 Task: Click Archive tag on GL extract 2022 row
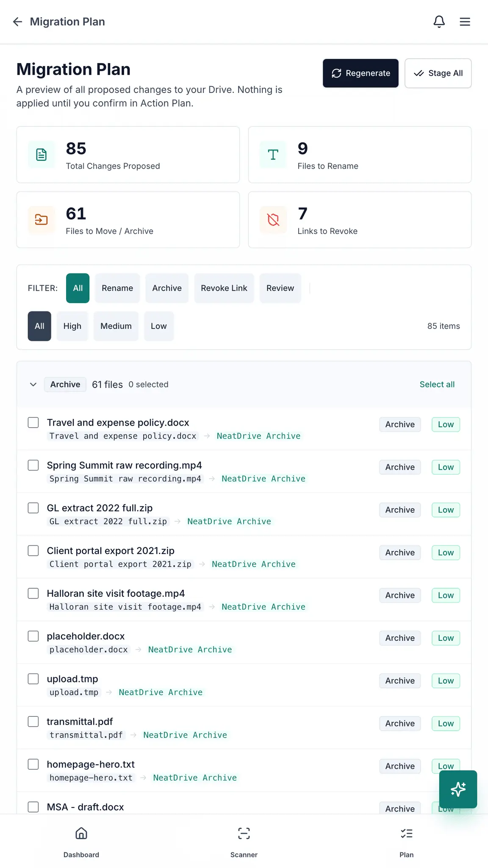[x=400, y=510]
